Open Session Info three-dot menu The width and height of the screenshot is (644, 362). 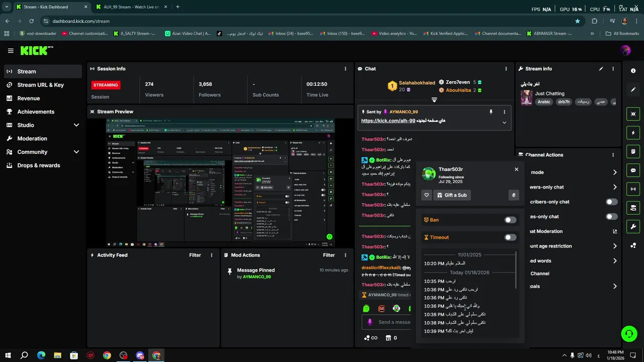point(345,69)
